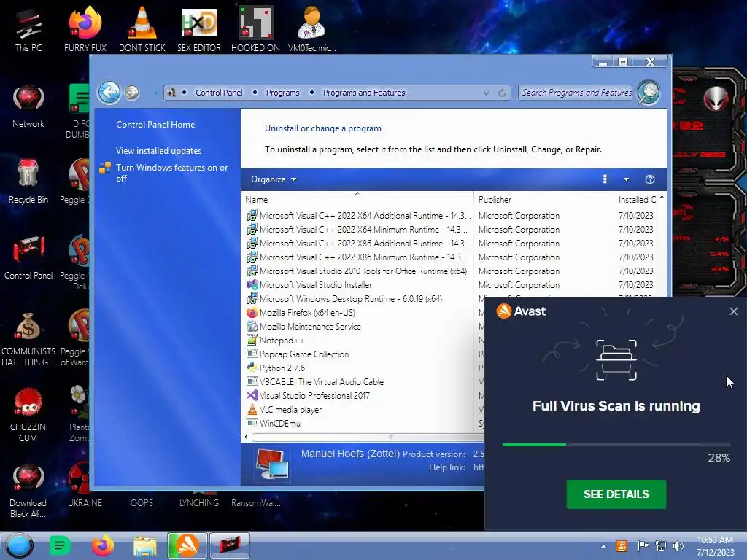
Task: Open the HOOKED ON desktop icon
Action: (x=255, y=28)
